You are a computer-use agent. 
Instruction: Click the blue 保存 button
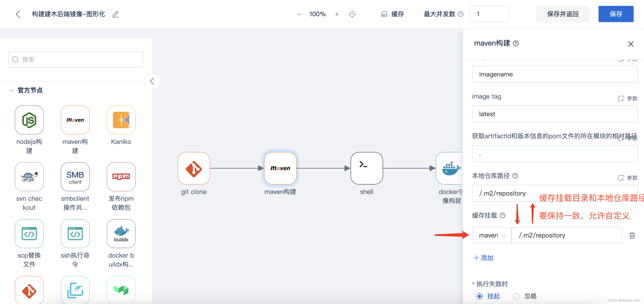pos(616,14)
